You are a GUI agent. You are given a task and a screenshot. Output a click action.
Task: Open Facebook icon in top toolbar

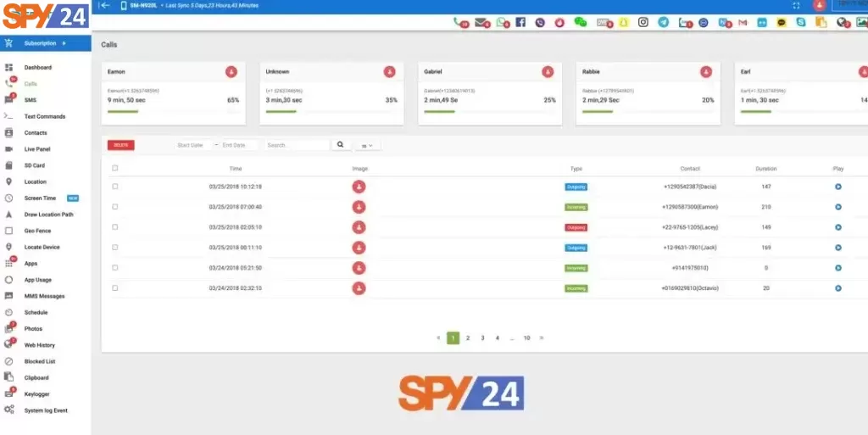[x=520, y=22]
